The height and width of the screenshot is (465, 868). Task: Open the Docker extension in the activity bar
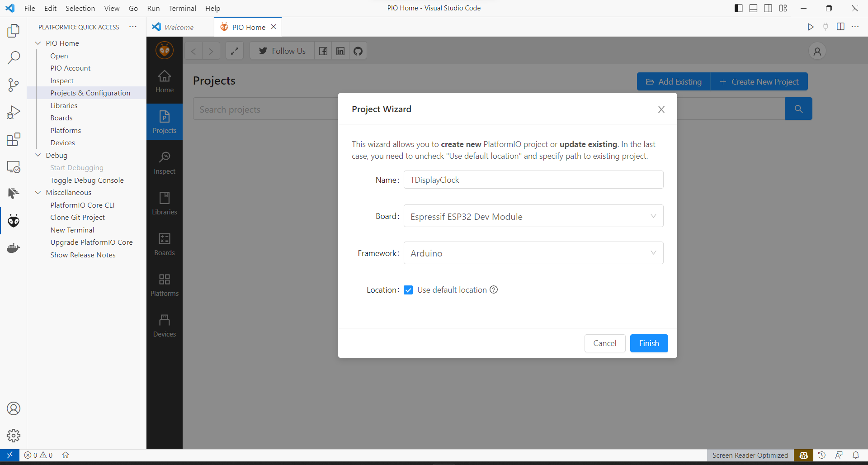13,248
